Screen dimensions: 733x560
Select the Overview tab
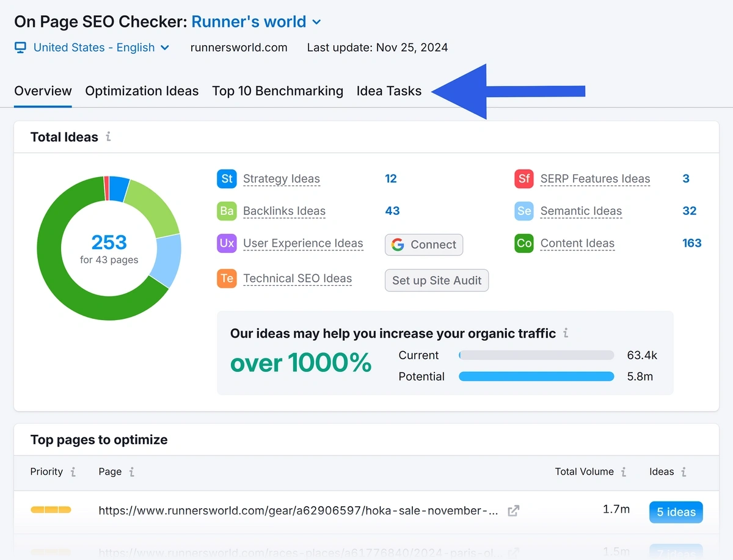tap(43, 91)
